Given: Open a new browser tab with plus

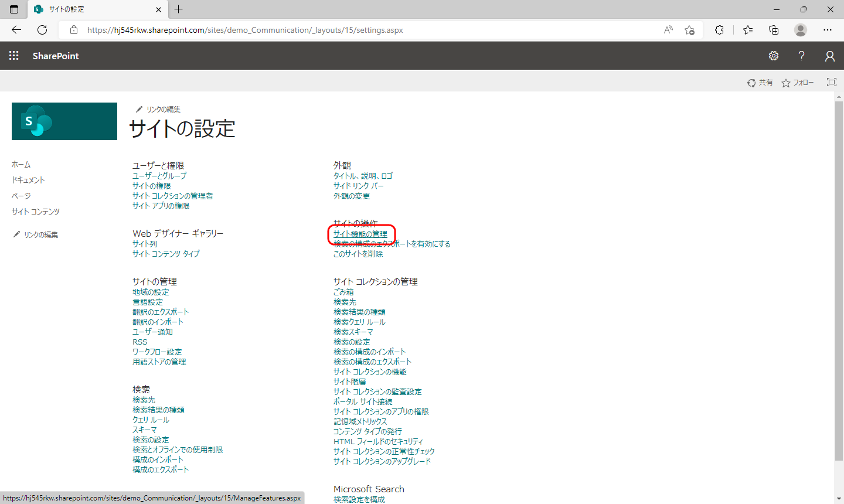Looking at the screenshot, I should tap(179, 9).
